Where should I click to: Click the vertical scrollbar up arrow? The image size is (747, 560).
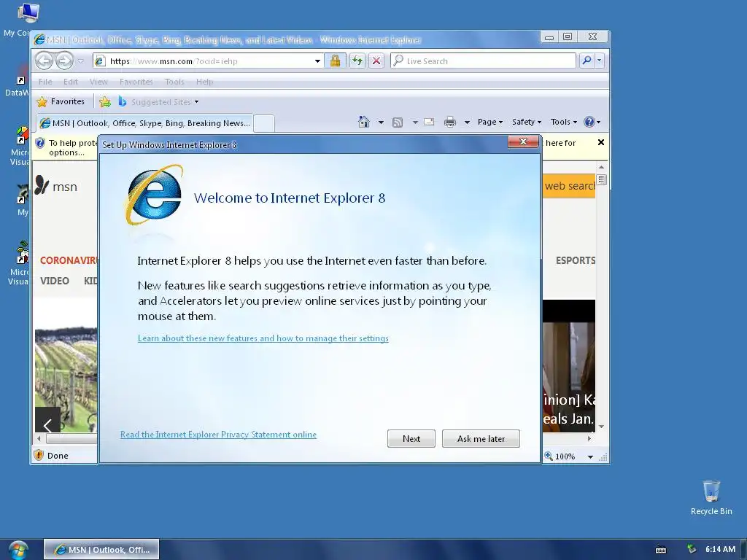(x=601, y=167)
